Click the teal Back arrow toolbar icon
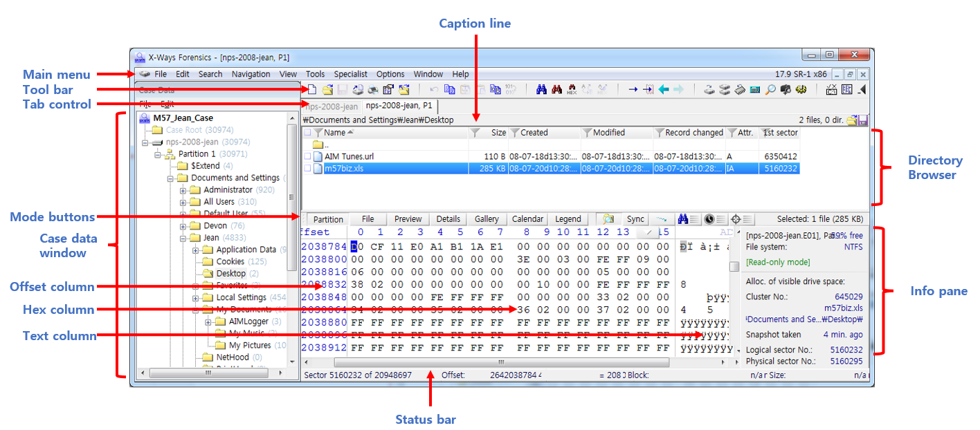The width and height of the screenshot is (980, 430). [664, 89]
